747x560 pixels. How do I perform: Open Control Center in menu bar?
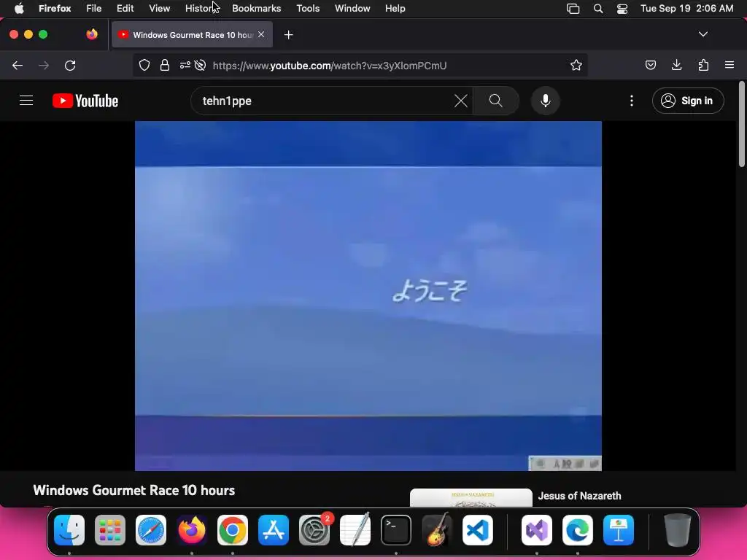pyautogui.click(x=622, y=9)
